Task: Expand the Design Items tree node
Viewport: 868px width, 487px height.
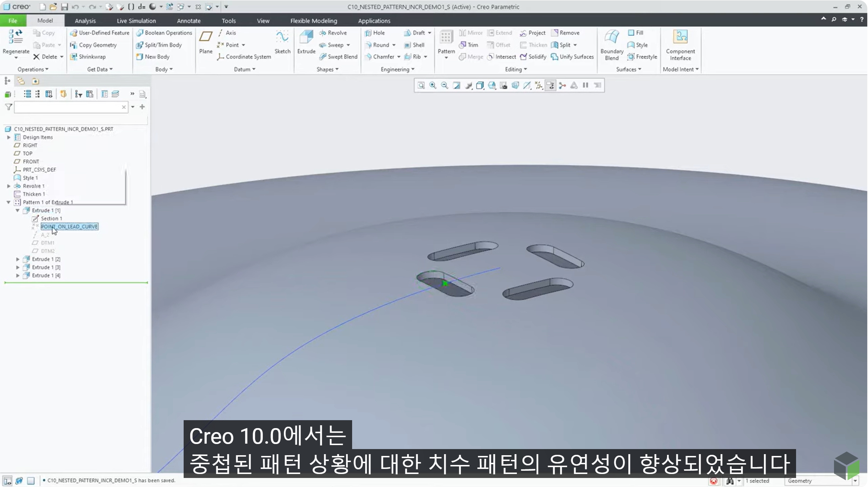Action: point(9,137)
